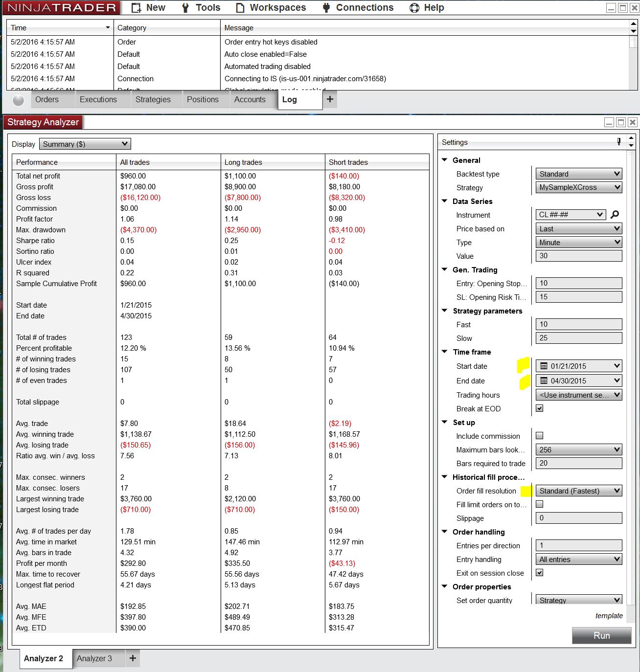This screenshot has width=640, height=672.
Task: Collapse the Order handling section
Action: point(445,532)
